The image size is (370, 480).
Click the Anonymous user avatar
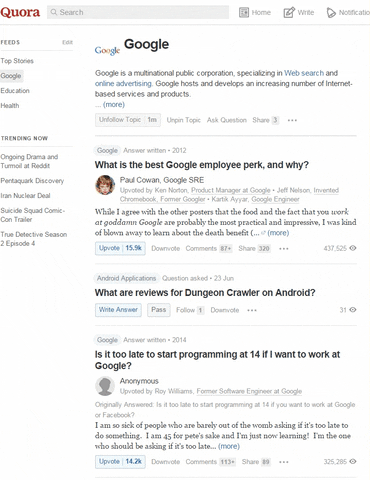pos(105,386)
